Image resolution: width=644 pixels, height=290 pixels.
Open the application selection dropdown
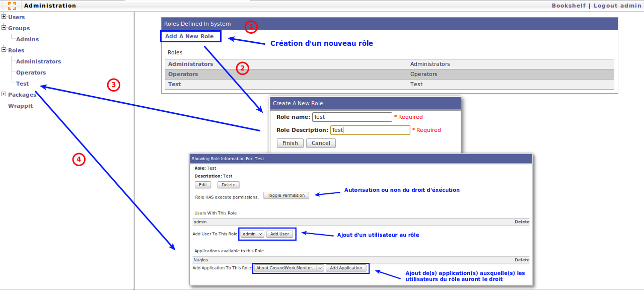pos(289,268)
